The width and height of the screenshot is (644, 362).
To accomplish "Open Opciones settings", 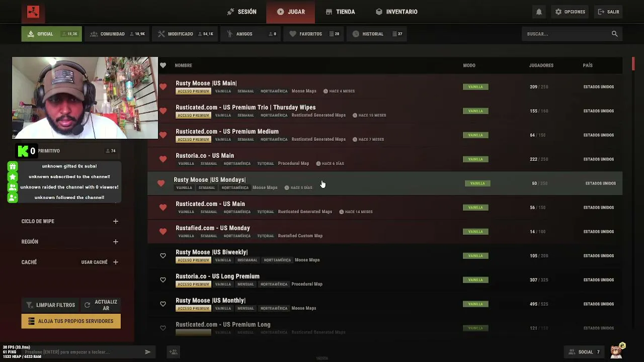I will [x=570, y=12].
